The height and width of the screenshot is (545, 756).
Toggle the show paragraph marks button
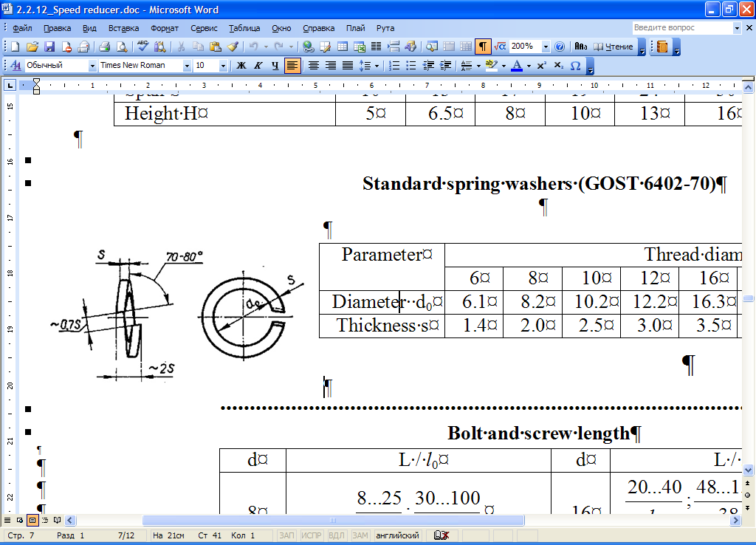pyautogui.click(x=483, y=47)
